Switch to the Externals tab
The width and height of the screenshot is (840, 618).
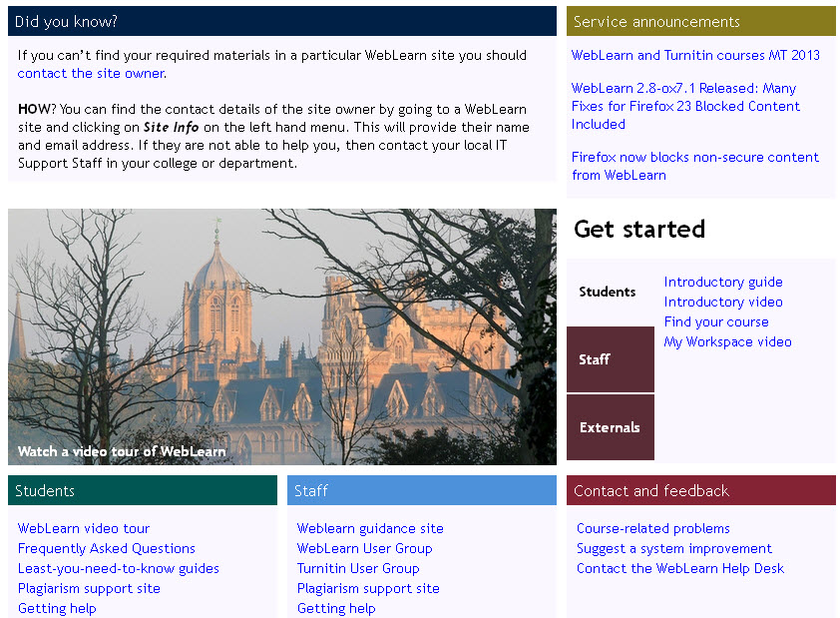[x=610, y=427]
